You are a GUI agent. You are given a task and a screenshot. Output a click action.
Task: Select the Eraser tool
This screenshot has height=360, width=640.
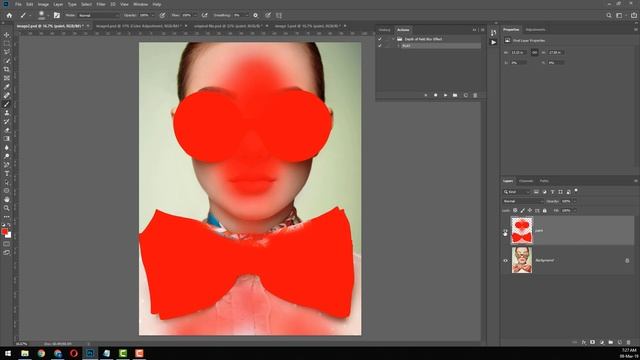tap(7, 130)
